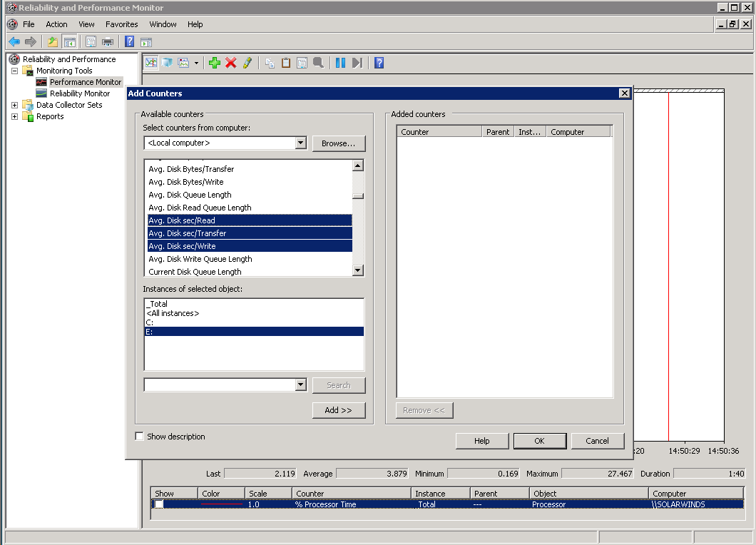Click the Help button in Add Counters
Screen dimensions: 756x545
coord(481,441)
